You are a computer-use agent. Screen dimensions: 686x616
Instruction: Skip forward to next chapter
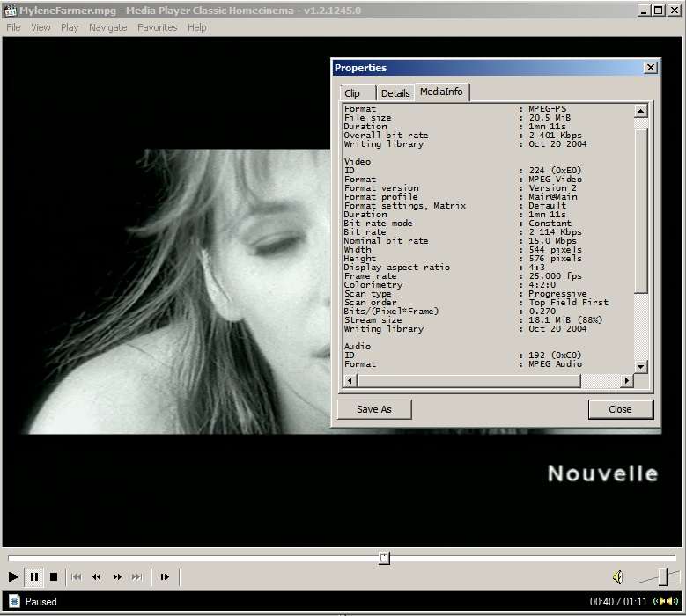pyautogui.click(x=136, y=577)
